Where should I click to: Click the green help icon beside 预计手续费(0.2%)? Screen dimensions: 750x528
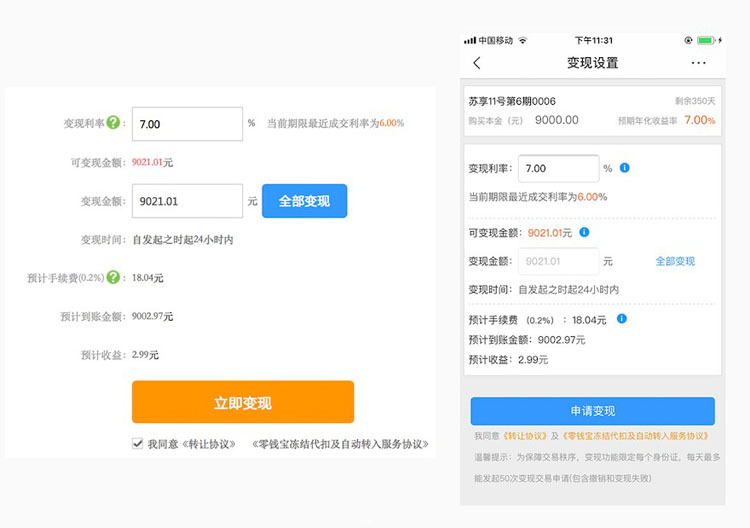[113, 277]
